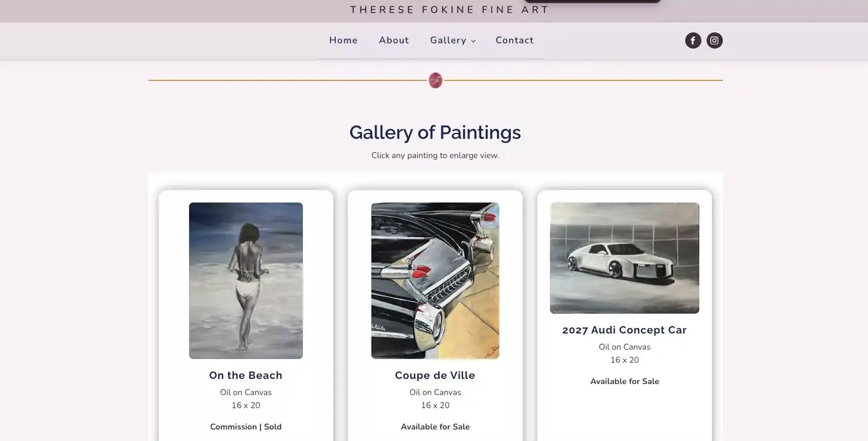The width and height of the screenshot is (868, 441).
Task: Enlarge the On the Beach painting
Action: click(245, 280)
